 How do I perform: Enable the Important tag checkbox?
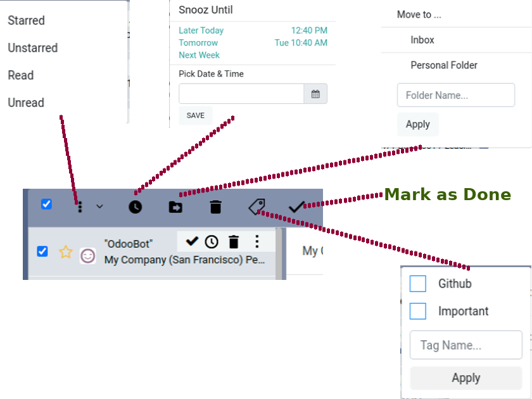click(x=418, y=312)
